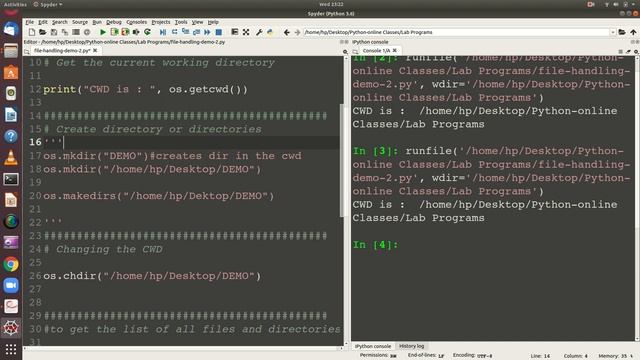Open the Tools menu
This screenshot has height=360, width=640.
click(181, 22)
